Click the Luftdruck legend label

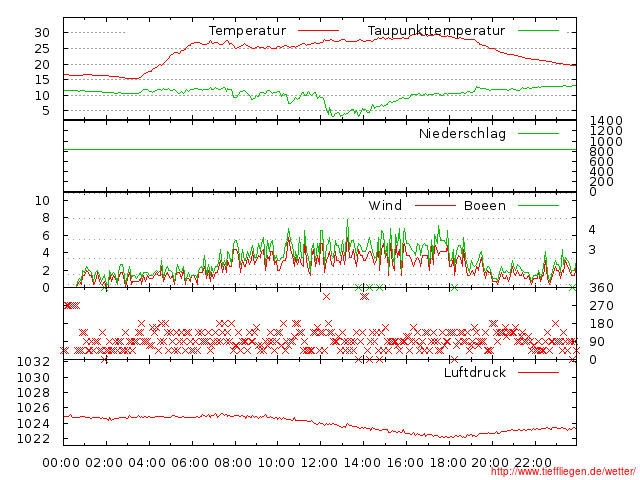point(475,372)
